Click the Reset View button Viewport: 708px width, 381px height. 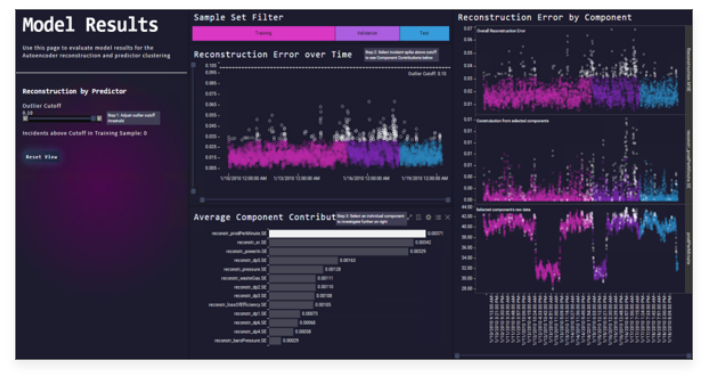click(42, 157)
